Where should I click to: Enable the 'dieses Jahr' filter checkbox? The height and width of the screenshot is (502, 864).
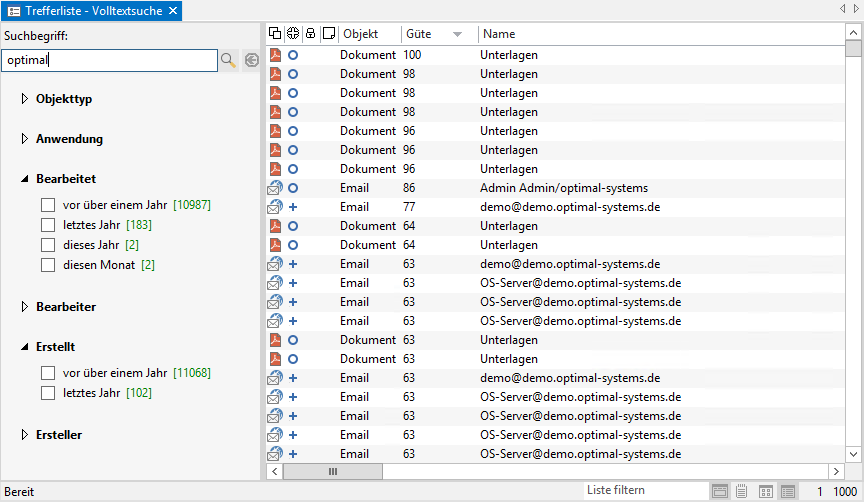click(x=48, y=245)
